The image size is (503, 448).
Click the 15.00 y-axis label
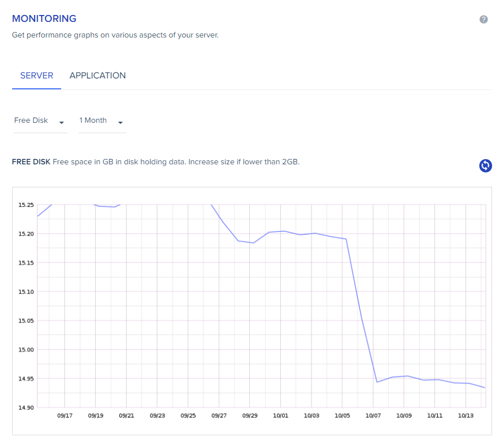coord(27,349)
